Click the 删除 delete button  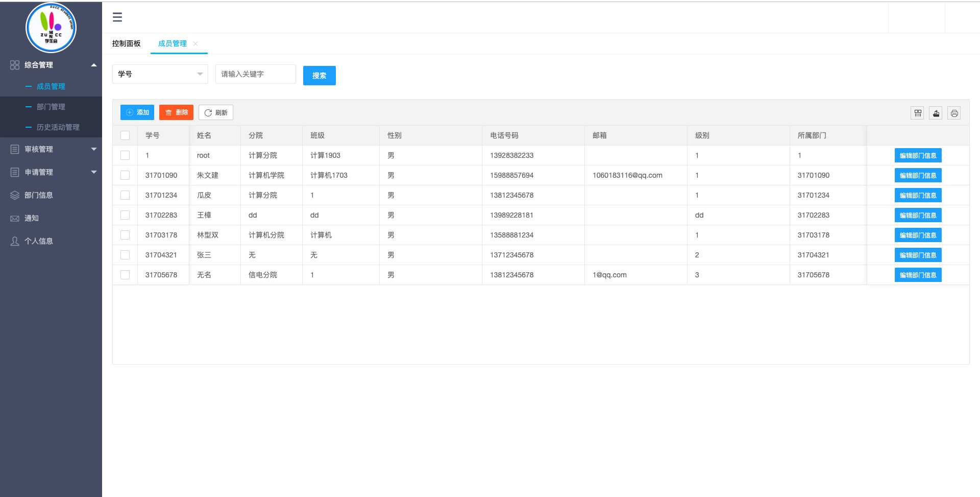(x=176, y=112)
